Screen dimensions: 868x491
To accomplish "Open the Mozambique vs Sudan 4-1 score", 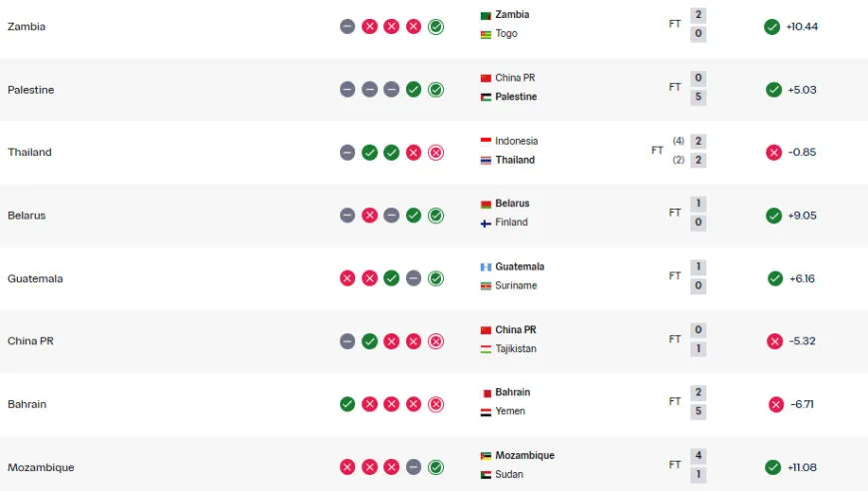I will pyautogui.click(x=698, y=465).
